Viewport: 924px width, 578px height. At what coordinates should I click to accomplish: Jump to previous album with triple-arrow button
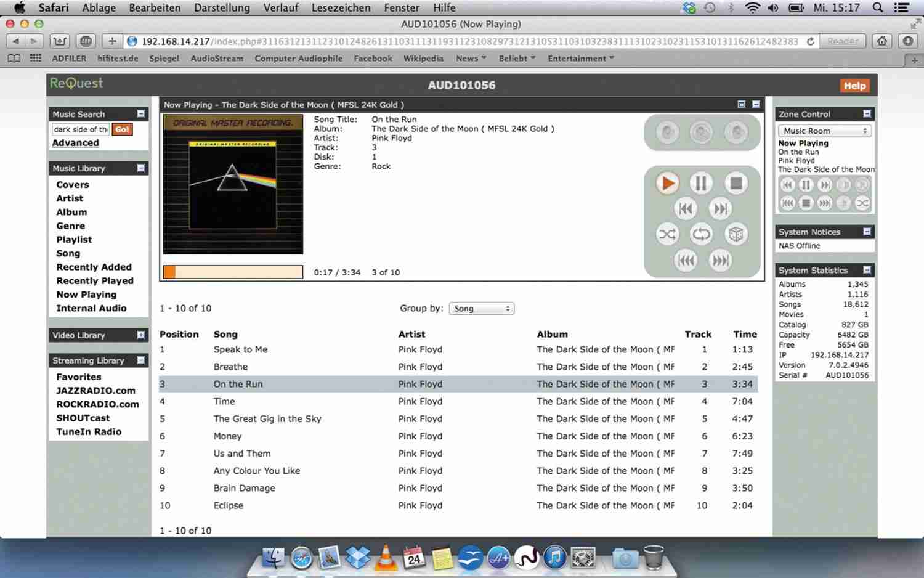click(x=686, y=261)
